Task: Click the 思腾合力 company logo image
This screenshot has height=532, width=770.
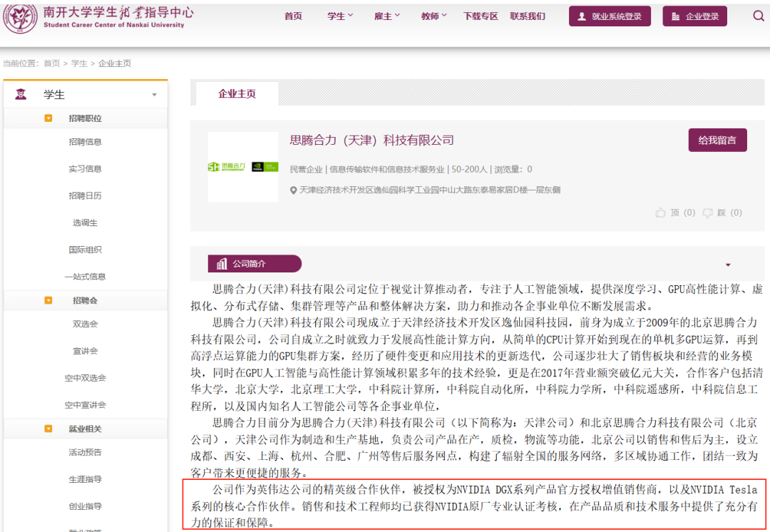Action: (243, 167)
